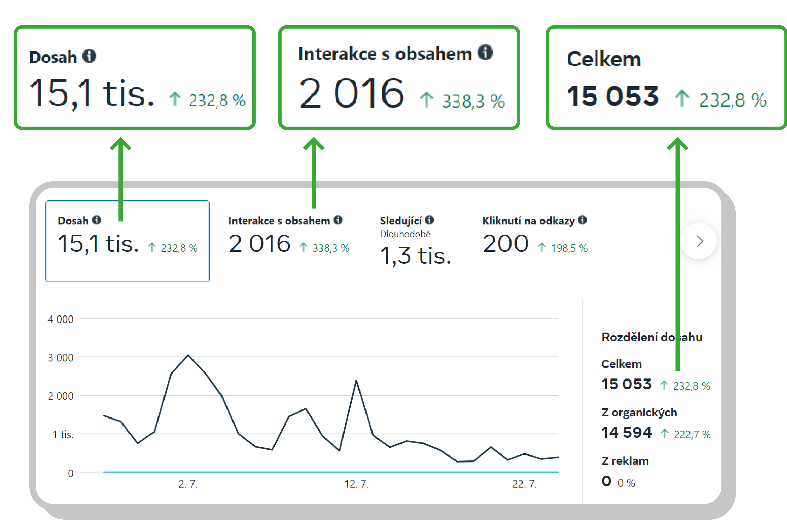
Task: Click the 198,5 % change value
Action: (569, 248)
